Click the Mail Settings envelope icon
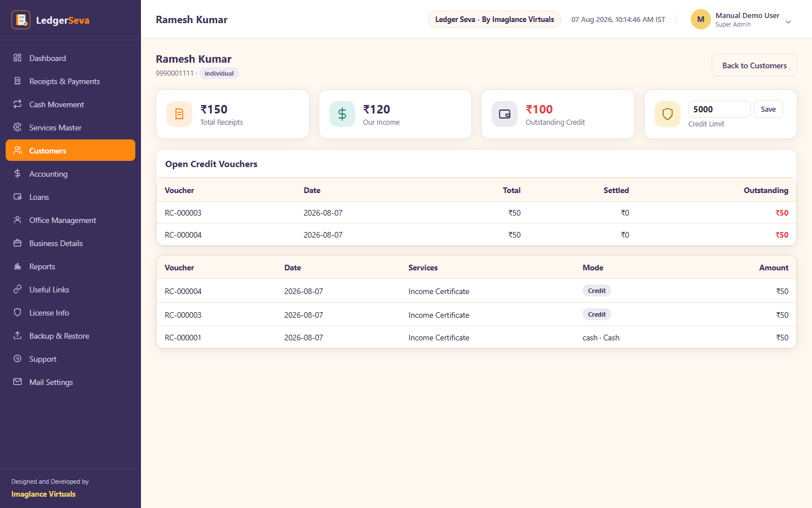 coord(17,382)
